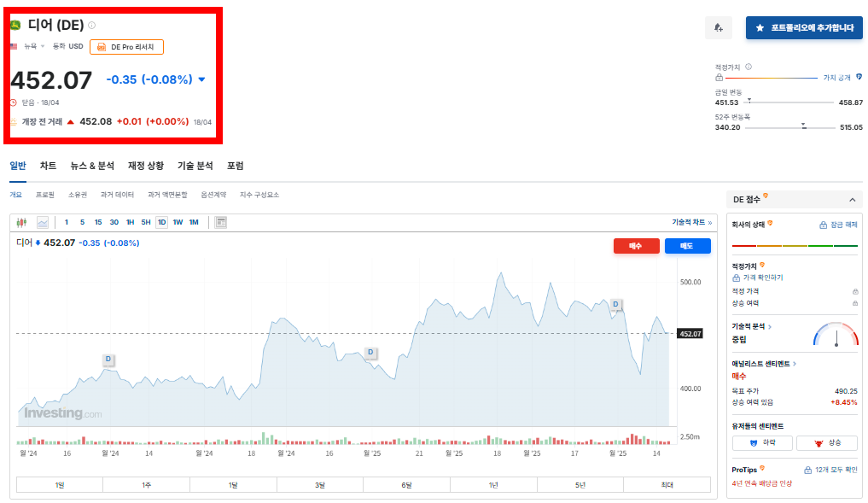Click the bear icon on 하락 button

click(x=754, y=443)
